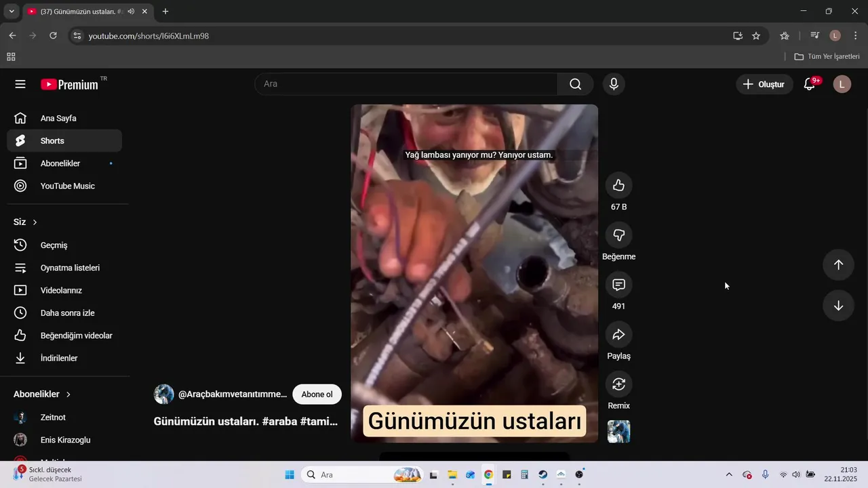The width and height of the screenshot is (868, 488).
Task: Show hidden system tray icons chevron
Action: coord(729,474)
